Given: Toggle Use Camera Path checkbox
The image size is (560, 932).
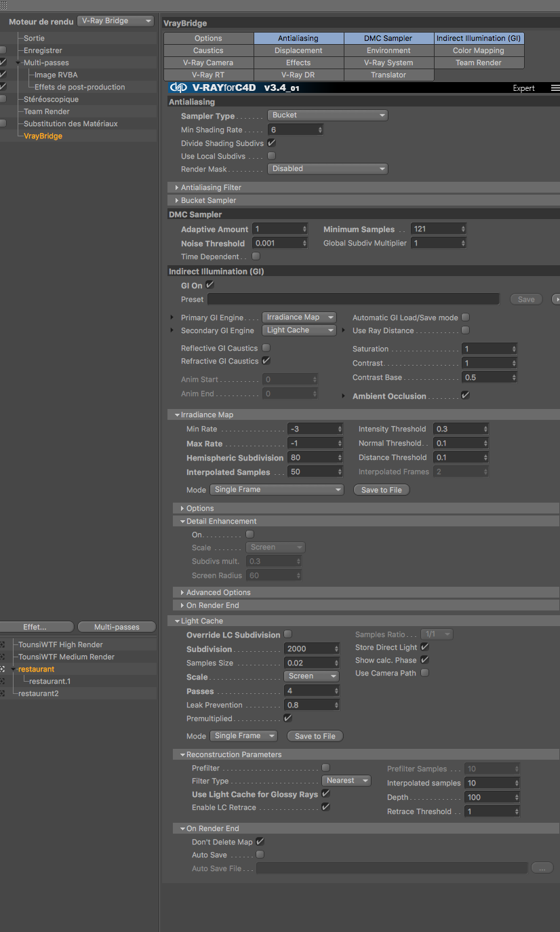Looking at the screenshot, I should (424, 673).
